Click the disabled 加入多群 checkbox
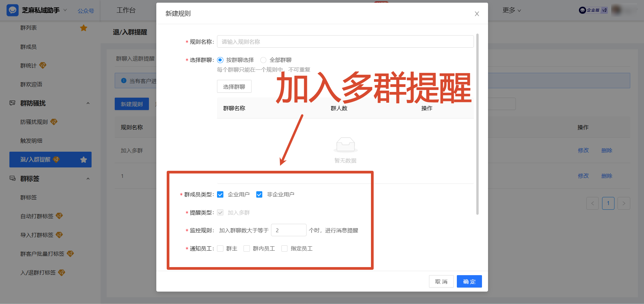Viewport: 644px width, 304px height. point(220,213)
